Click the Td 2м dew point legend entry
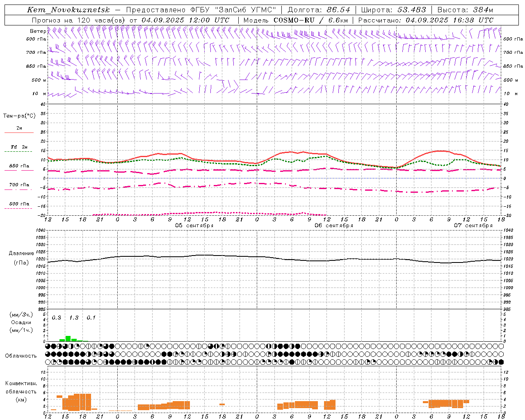This screenshot has width=525, height=420. pyautogui.click(x=19, y=147)
